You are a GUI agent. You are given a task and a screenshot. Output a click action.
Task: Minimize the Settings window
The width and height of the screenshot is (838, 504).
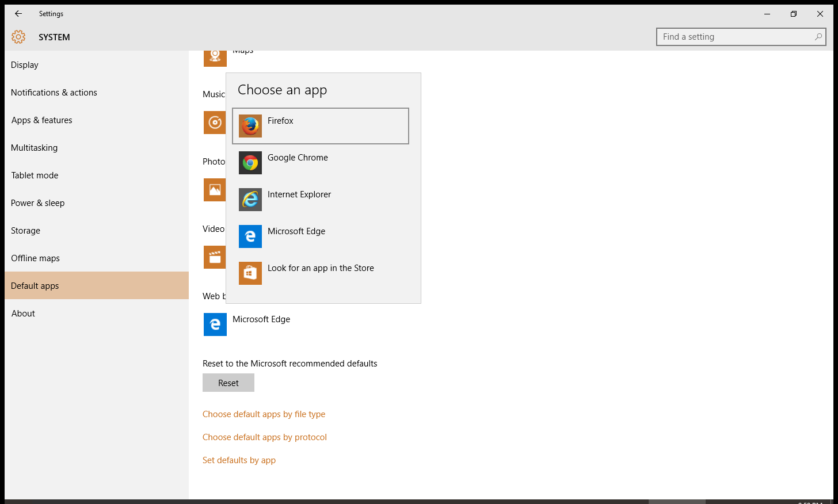click(767, 14)
